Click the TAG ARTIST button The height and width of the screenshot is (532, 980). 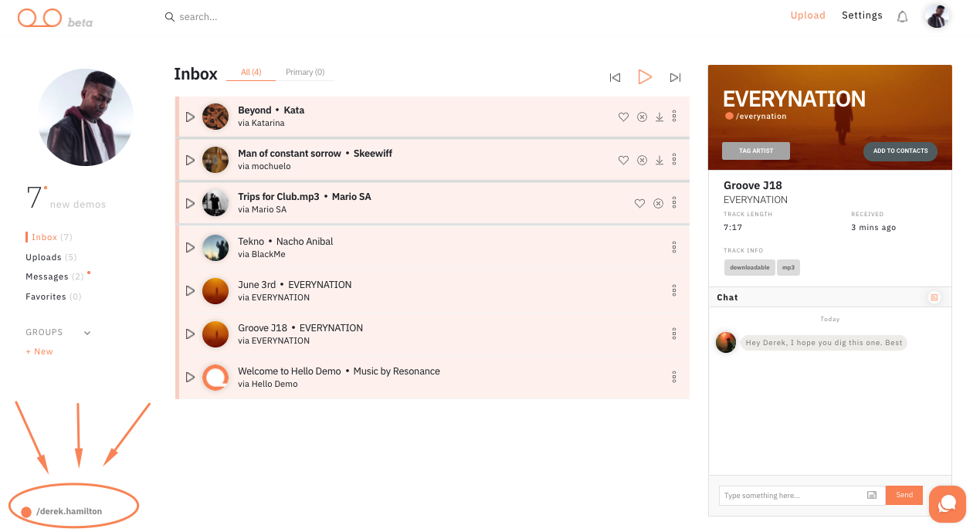point(756,151)
